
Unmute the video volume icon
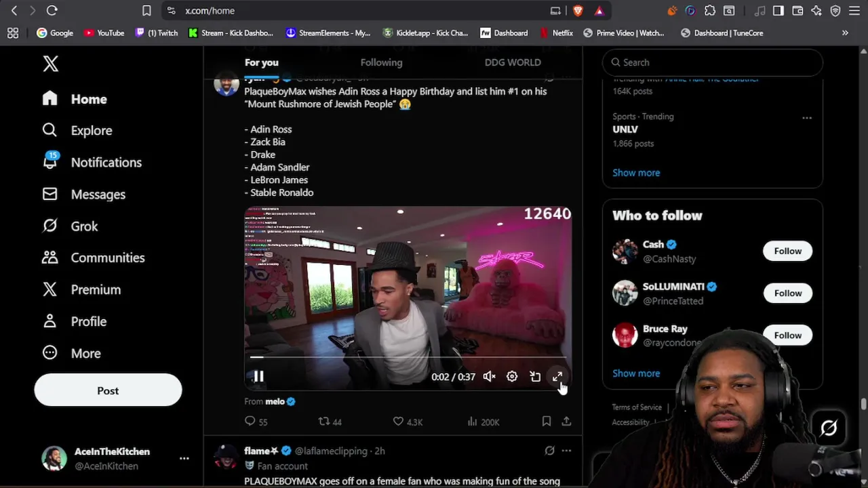coord(489,377)
